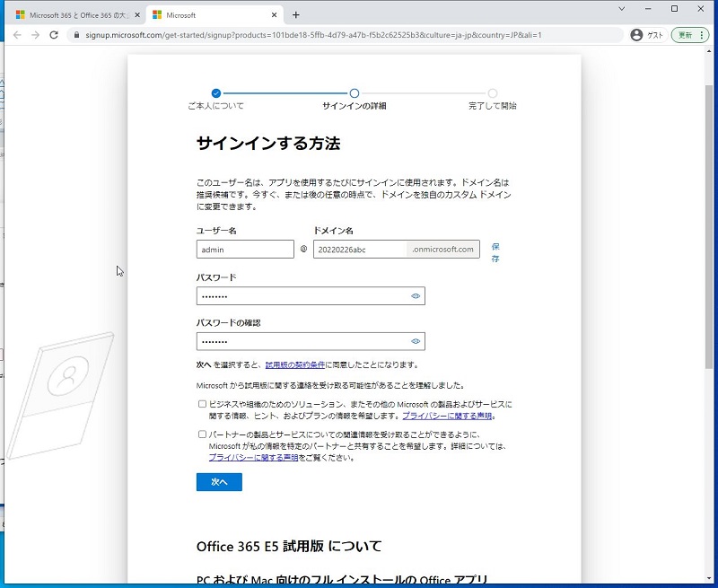Click the scrollbar down arrow
Image resolution: width=718 pixels, height=588 pixels.
click(709, 578)
